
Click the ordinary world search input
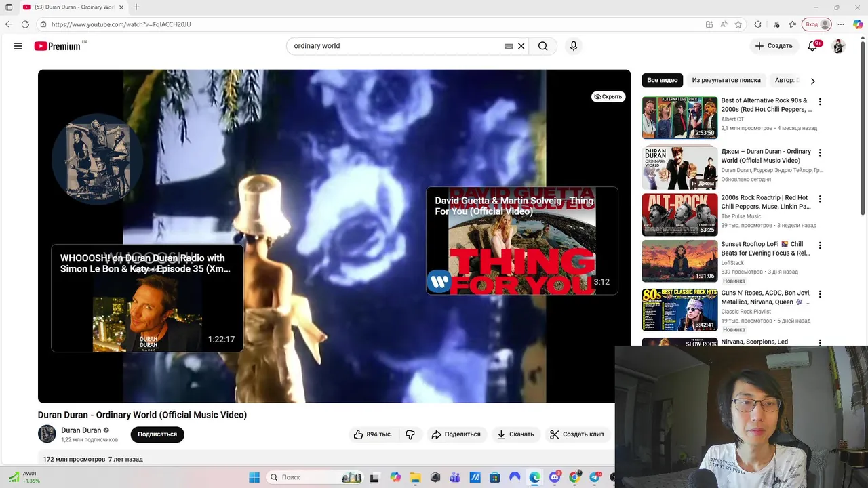397,46
